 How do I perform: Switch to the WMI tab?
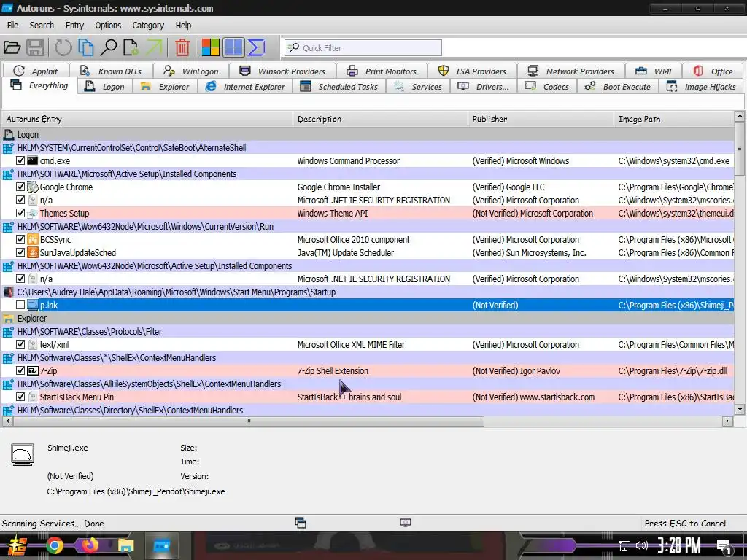(653, 71)
